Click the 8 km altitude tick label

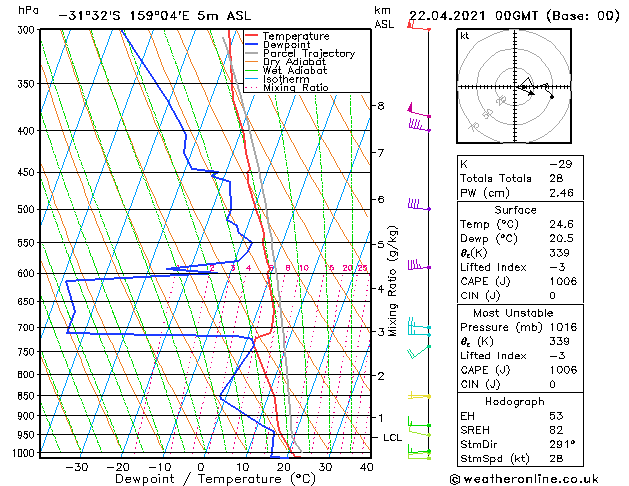tap(381, 106)
